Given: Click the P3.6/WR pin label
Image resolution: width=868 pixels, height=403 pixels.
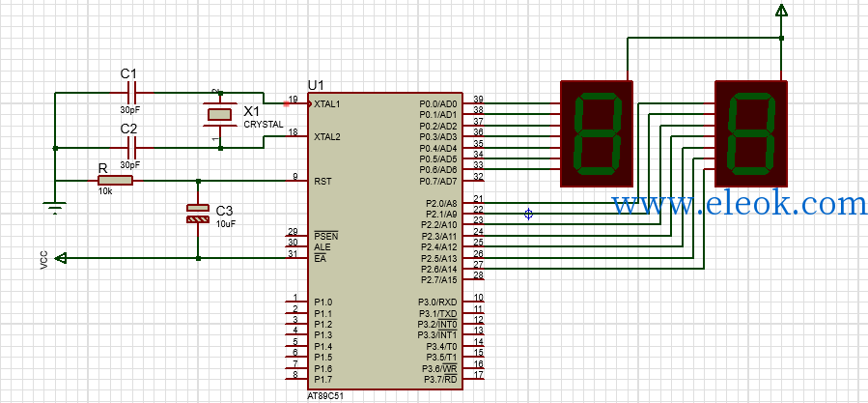Looking at the screenshot, I should click(x=440, y=368).
